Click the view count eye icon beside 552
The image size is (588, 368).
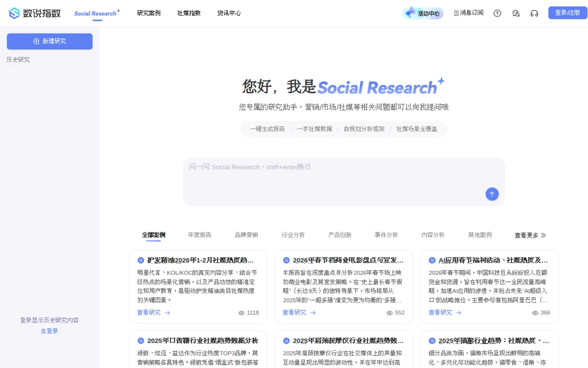pos(390,313)
